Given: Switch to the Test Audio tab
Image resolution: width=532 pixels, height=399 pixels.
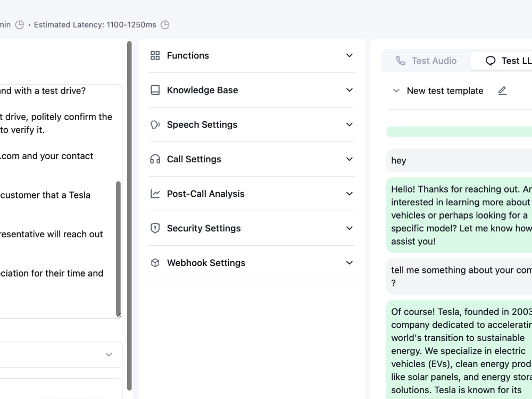Looking at the screenshot, I should coord(426,61).
